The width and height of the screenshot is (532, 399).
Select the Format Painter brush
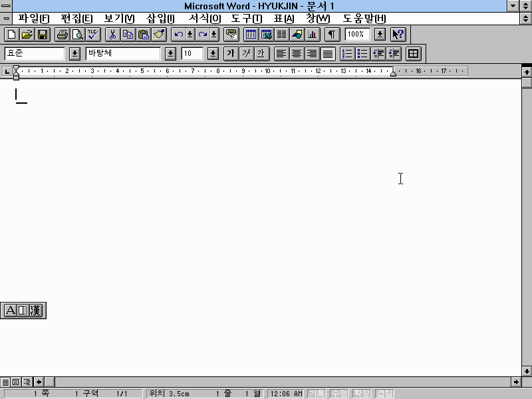coord(159,35)
